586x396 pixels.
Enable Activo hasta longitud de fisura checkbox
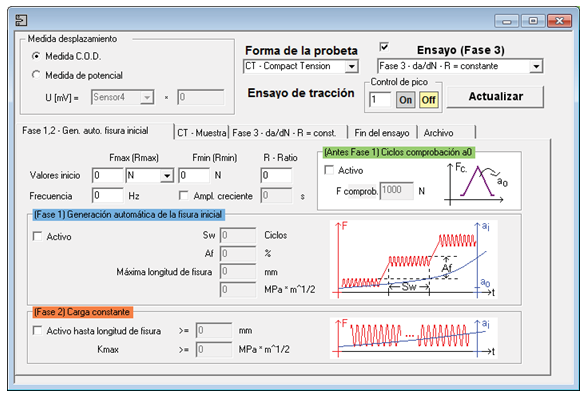pyautogui.click(x=37, y=331)
